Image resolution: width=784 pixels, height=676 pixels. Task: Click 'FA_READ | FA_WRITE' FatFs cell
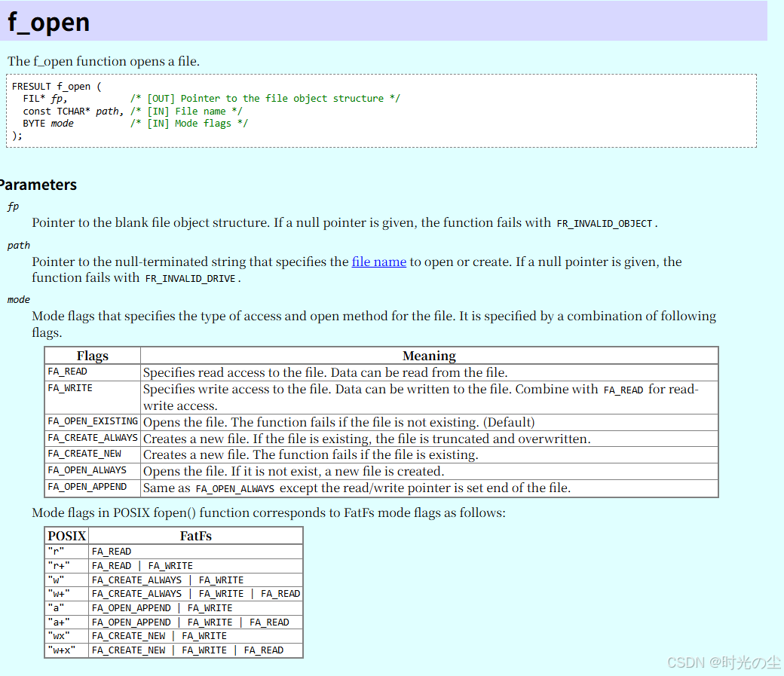pos(196,565)
